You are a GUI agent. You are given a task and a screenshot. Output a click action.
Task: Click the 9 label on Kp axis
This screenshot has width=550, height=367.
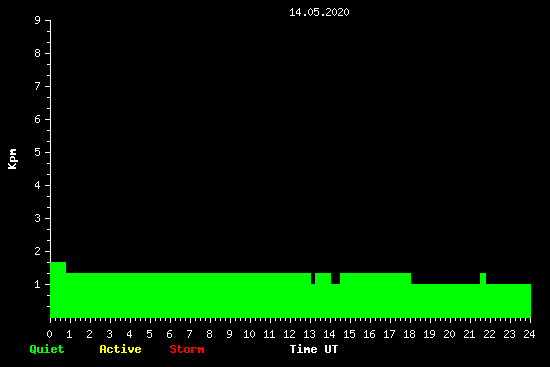coord(38,20)
